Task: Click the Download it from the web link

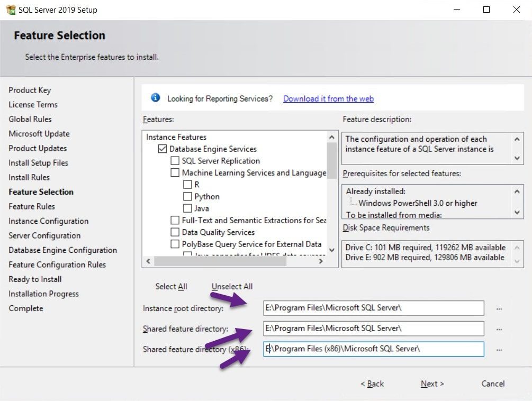Action: click(x=328, y=98)
